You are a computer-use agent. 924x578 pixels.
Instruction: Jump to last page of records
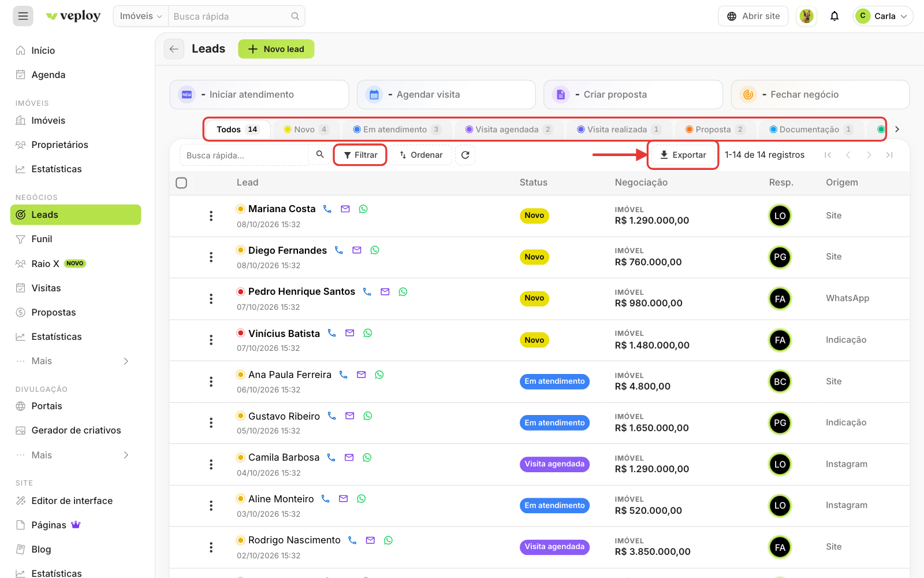pyautogui.click(x=889, y=155)
